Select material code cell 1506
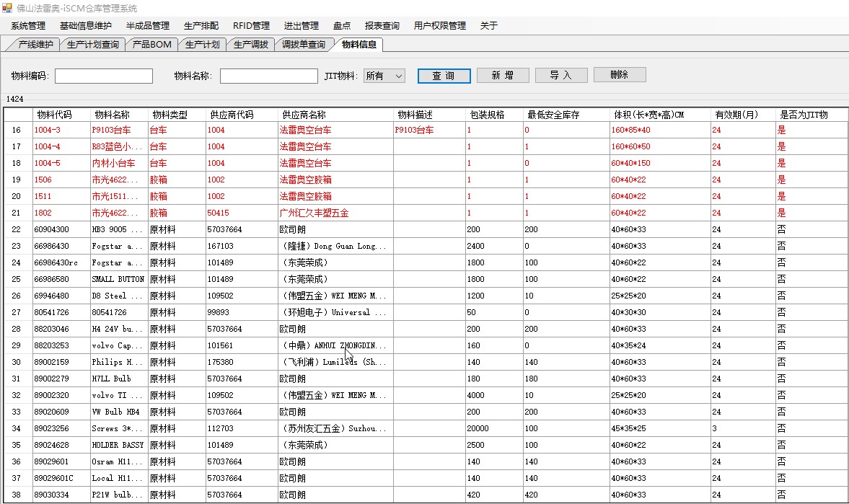The image size is (849, 504). coord(62,180)
